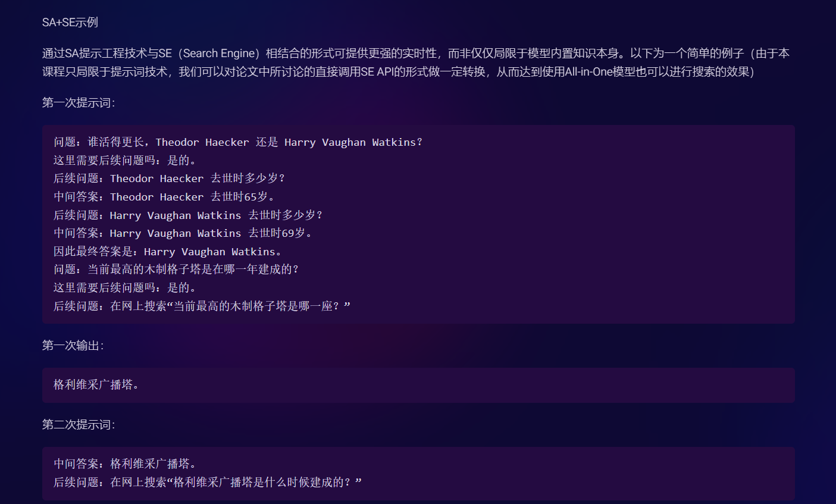This screenshot has width=836, height=504.
Task: Click the line "问题：当前最高的木制格子塔是在哪一年建成的？"
Action: pos(177,270)
